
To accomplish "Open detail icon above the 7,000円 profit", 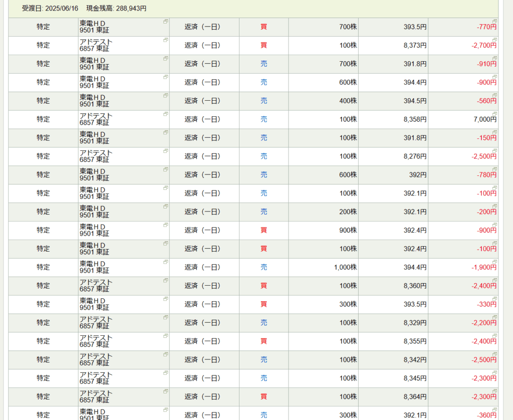I will tap(494, 114).
